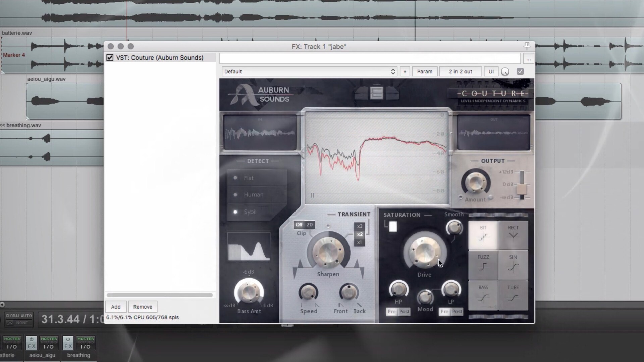Click the FX window pin icon

point(527,46)
